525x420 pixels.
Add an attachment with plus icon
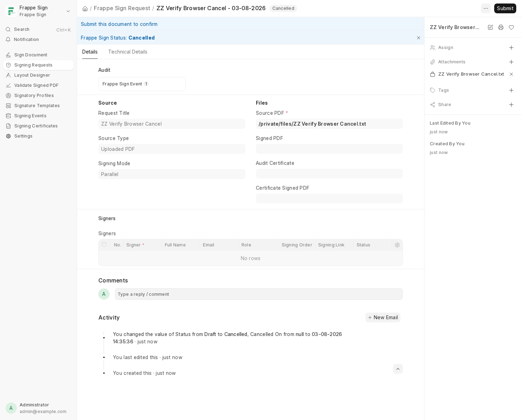[x=511, y=62]
